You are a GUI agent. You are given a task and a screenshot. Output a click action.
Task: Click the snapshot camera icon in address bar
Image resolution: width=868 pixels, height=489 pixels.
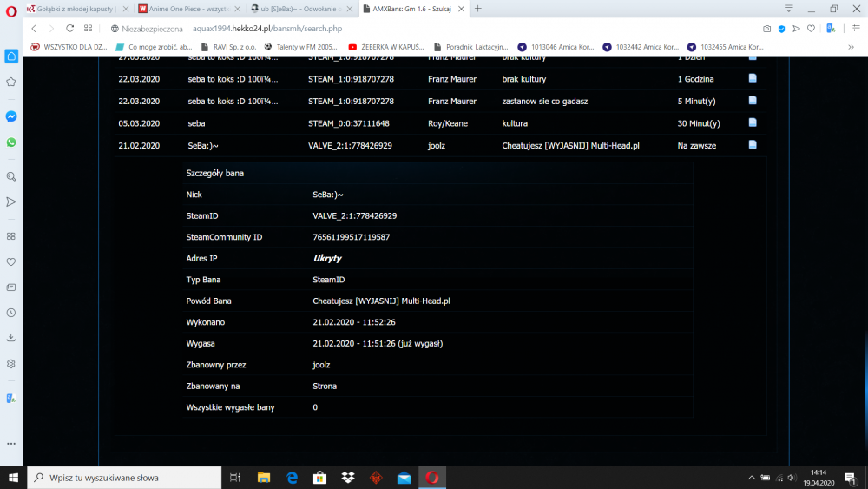pyautogui.click(x=767, y=28)
